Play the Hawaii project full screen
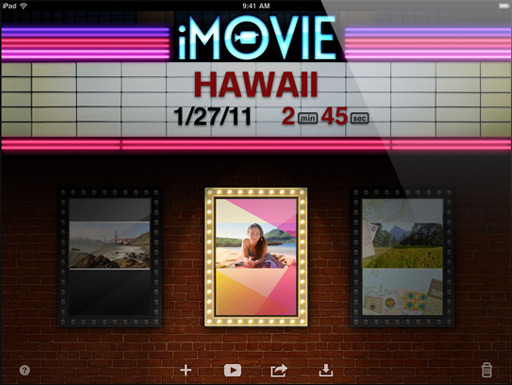The height and width of the screenshot is (385, 512). [232, 370]
